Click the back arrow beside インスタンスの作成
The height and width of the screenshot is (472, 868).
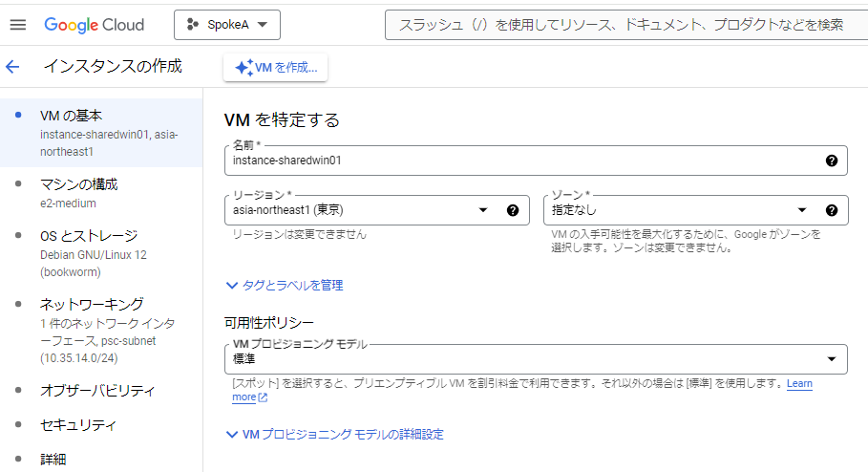click(x=12, y=67)
